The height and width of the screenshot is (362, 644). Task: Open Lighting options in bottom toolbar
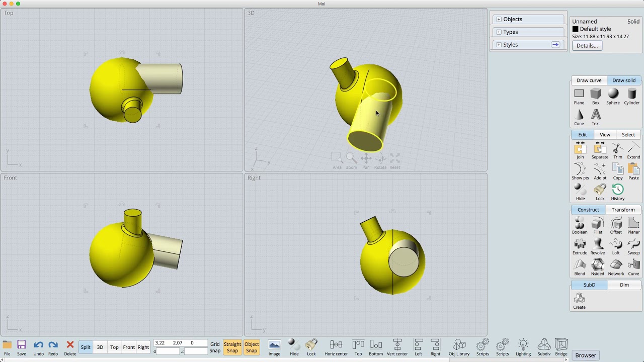[523, 347]
